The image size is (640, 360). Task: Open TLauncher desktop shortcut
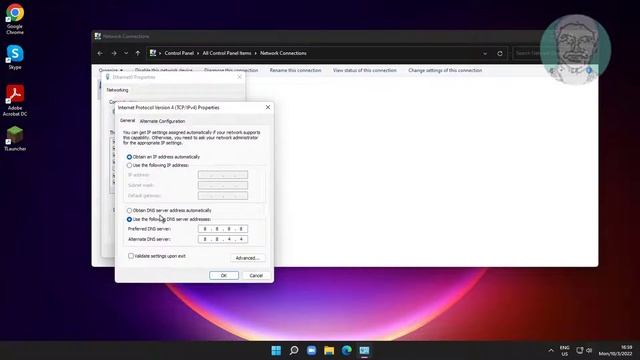(x=15, y=138)
